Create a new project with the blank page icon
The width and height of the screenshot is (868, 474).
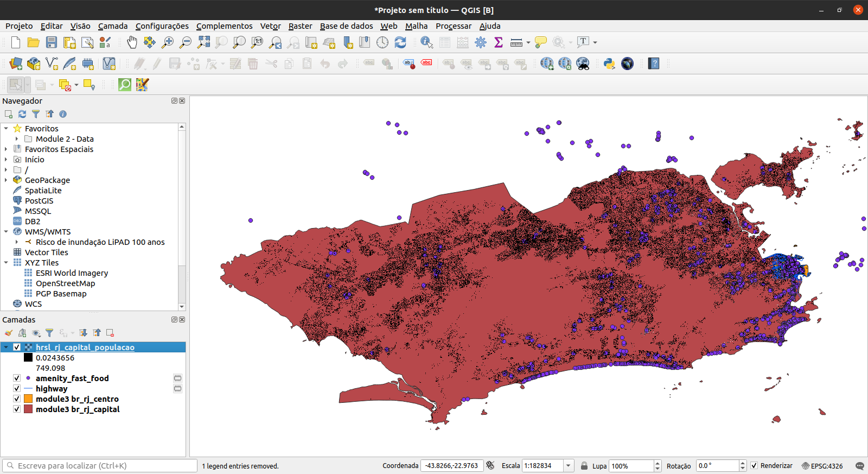point(16,42)
